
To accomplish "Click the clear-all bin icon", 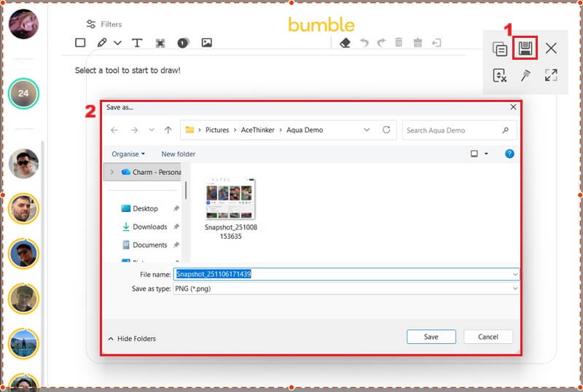I will click(x=418, y=43).
